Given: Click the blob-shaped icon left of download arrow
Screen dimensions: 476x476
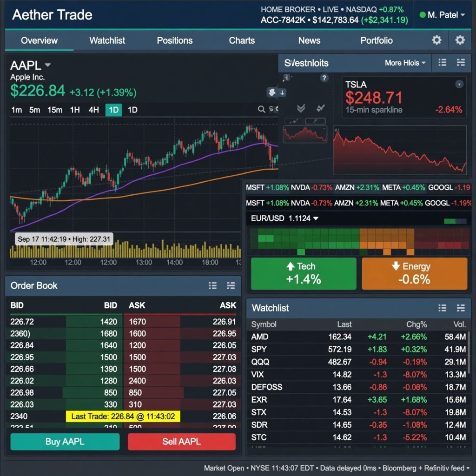Looking at the screenshot, I should 272,93.
